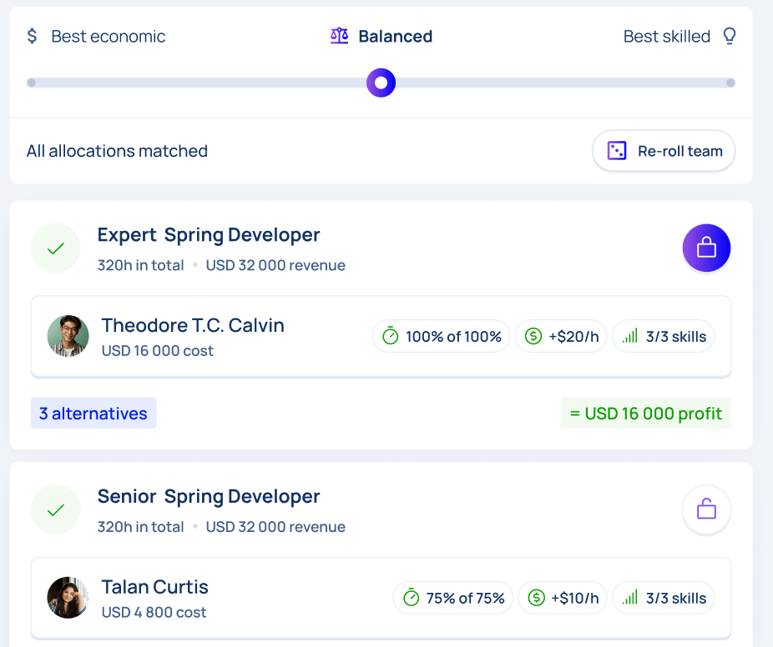
Task: Click the USD 16 000 profit label
Action: tap(646, 413)
